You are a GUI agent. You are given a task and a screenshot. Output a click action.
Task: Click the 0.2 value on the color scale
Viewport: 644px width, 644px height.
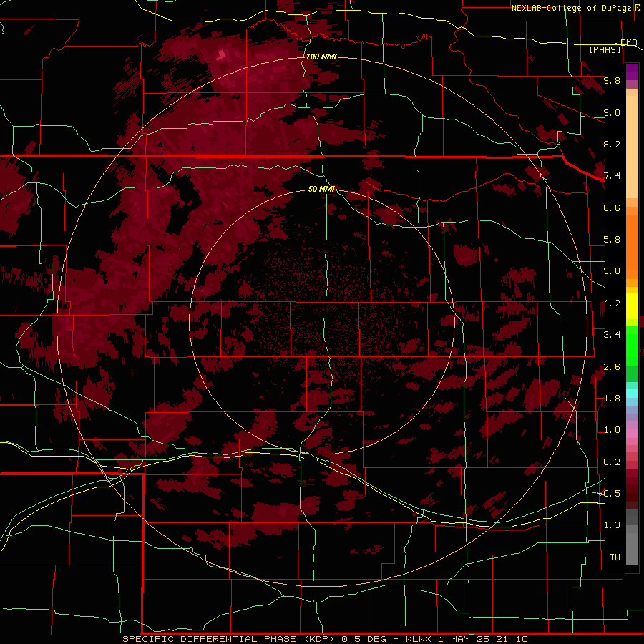point(612,462)
